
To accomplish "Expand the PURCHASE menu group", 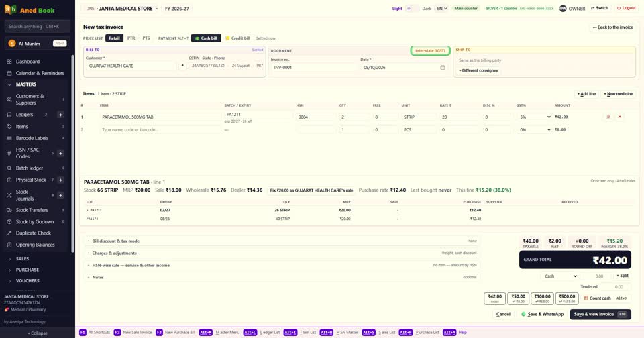I will (27, 270).
